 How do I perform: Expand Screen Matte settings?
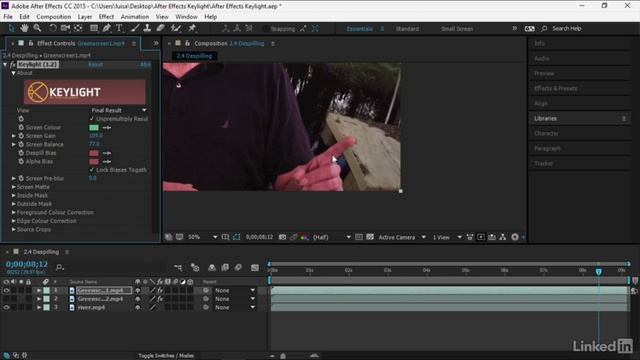[13, 187]
